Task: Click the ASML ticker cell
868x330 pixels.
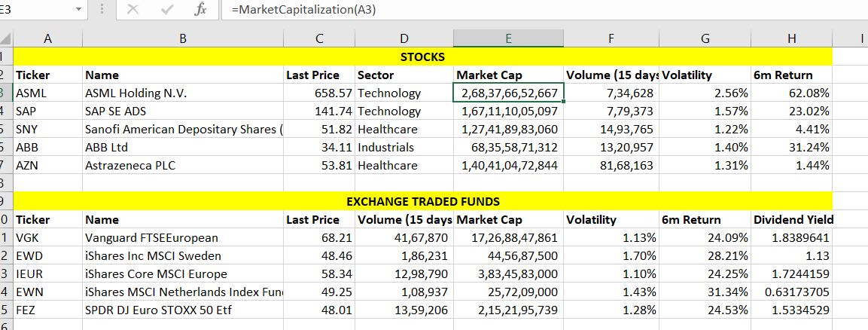Action: (47, 93)
